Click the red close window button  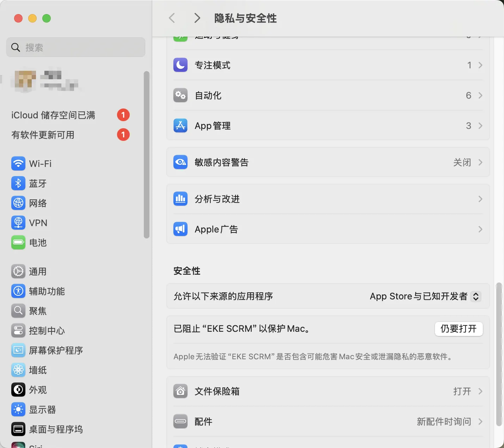(x=18, y=18)
